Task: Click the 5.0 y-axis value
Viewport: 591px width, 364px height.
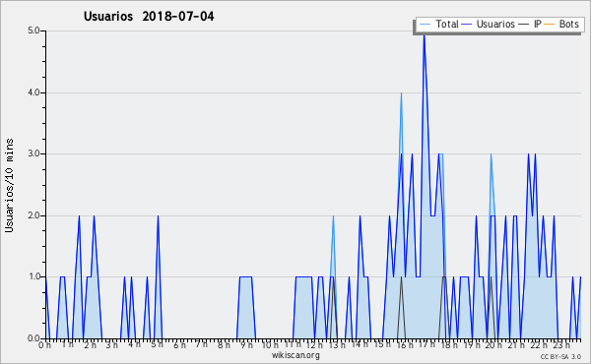Action: (33, 30)
